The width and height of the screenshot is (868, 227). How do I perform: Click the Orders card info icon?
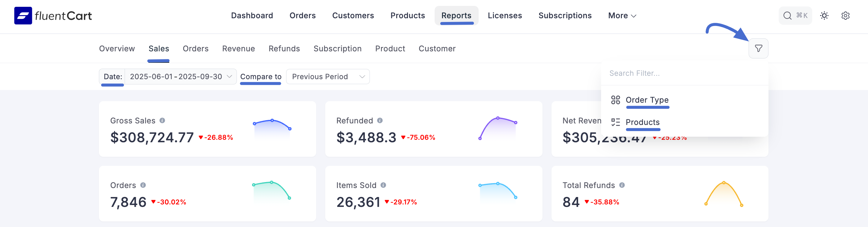143,185
